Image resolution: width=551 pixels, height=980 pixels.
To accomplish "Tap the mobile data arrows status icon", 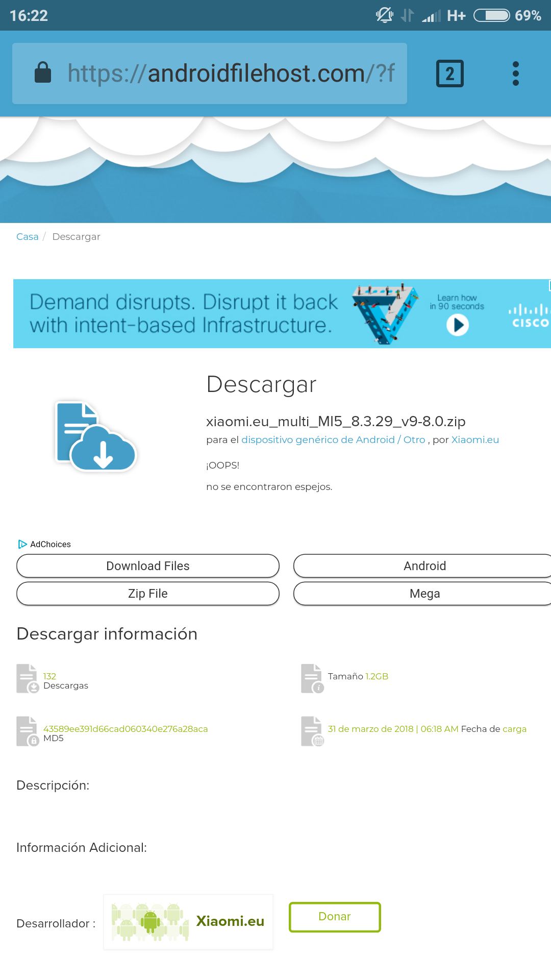I will point(407,15).
